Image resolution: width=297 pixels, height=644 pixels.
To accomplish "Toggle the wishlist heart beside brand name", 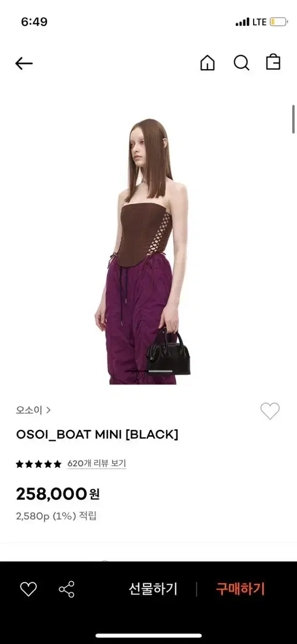I will point(270,411).
